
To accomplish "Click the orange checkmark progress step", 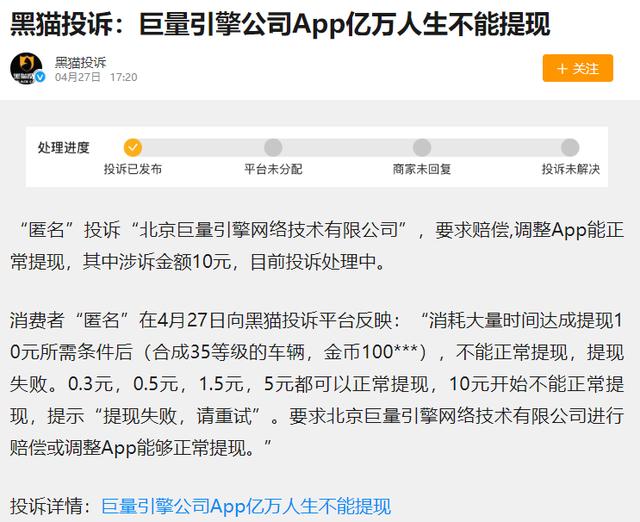I will click(133, 147).
